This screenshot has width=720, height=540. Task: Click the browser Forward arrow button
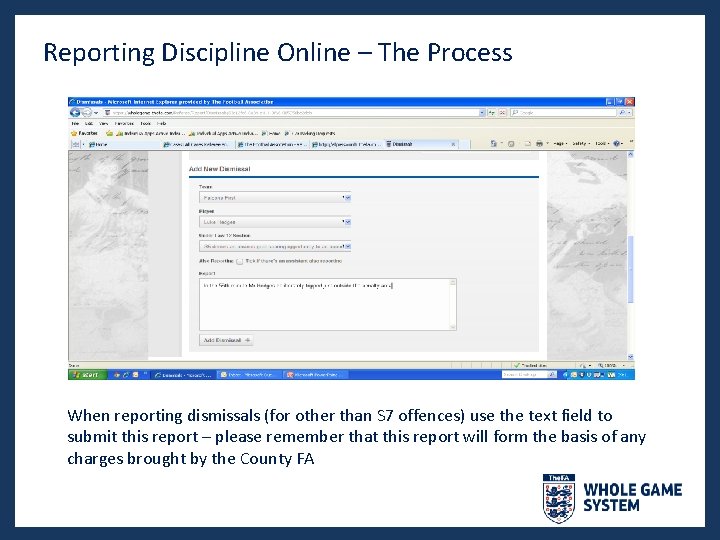coord(86,112)
